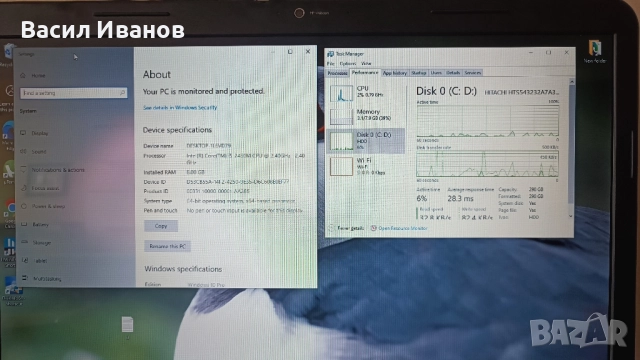Click the Rename this PC button
Screen dimensions: 640x360
point(167,246)
